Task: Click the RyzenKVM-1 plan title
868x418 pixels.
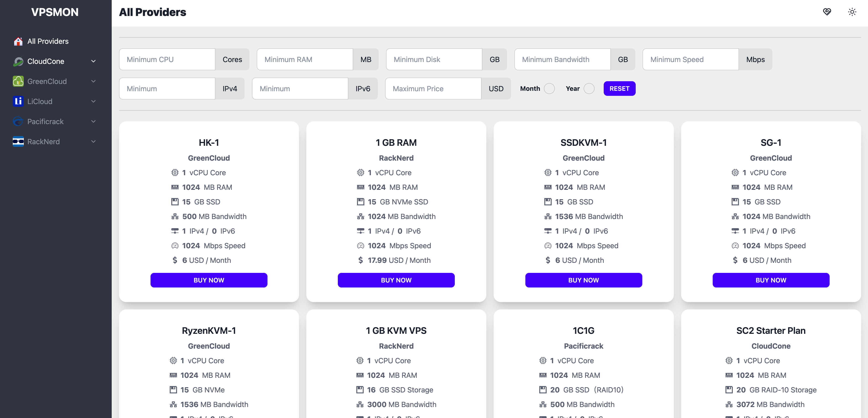Action: click(209, 330)
